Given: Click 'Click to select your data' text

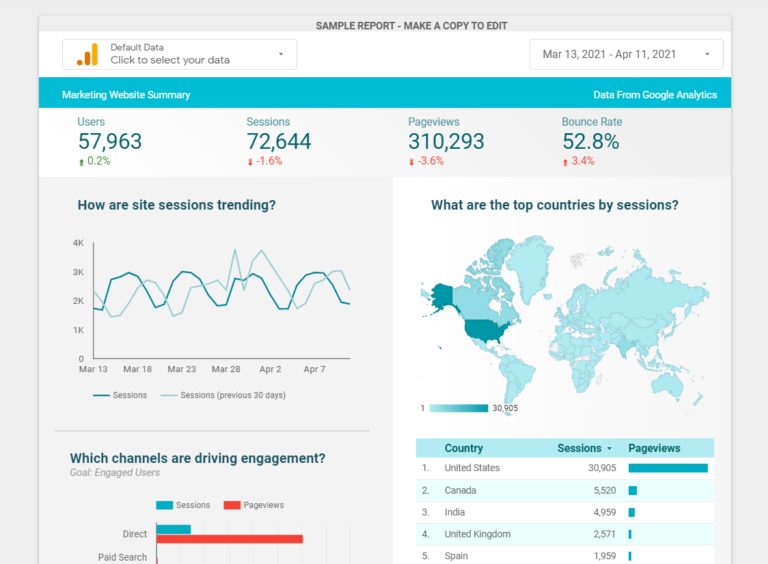Looking at the screenshot, I should tap(170, 60).
